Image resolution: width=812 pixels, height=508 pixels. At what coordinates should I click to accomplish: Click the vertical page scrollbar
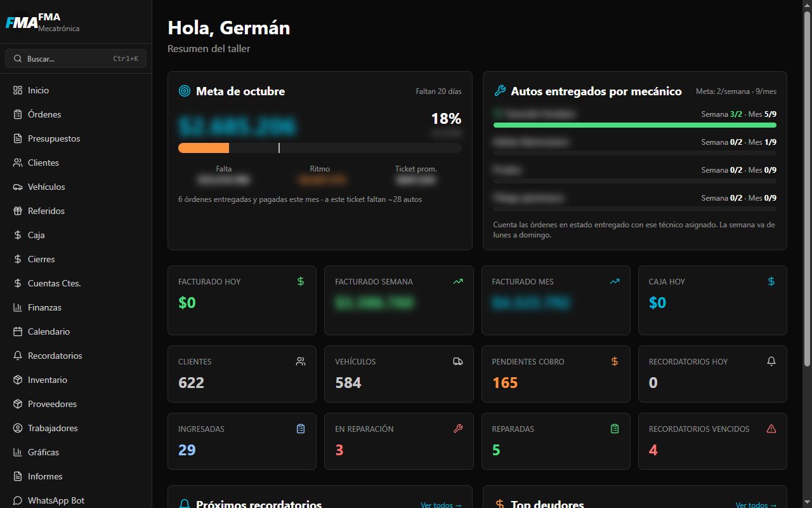coord(807,189)
